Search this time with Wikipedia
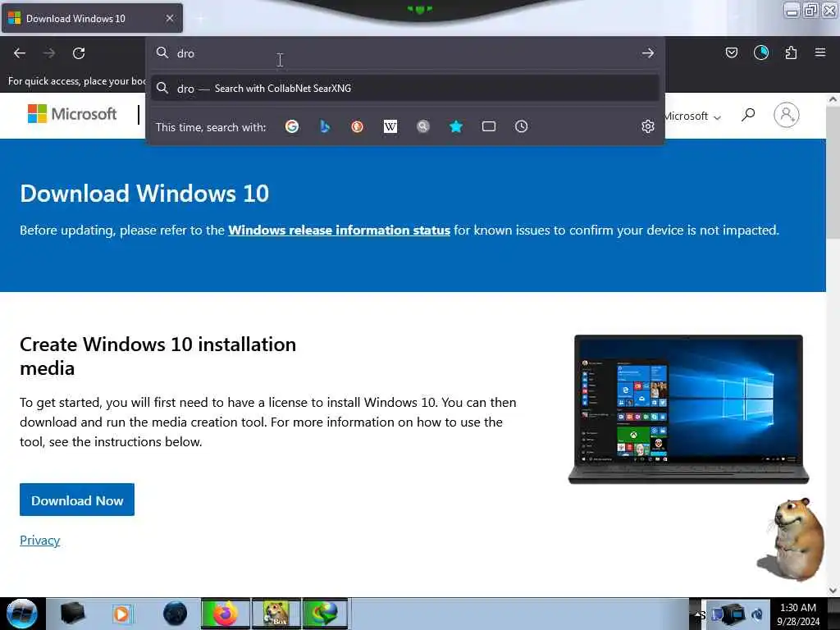840x630 pixels. (390, 126)
